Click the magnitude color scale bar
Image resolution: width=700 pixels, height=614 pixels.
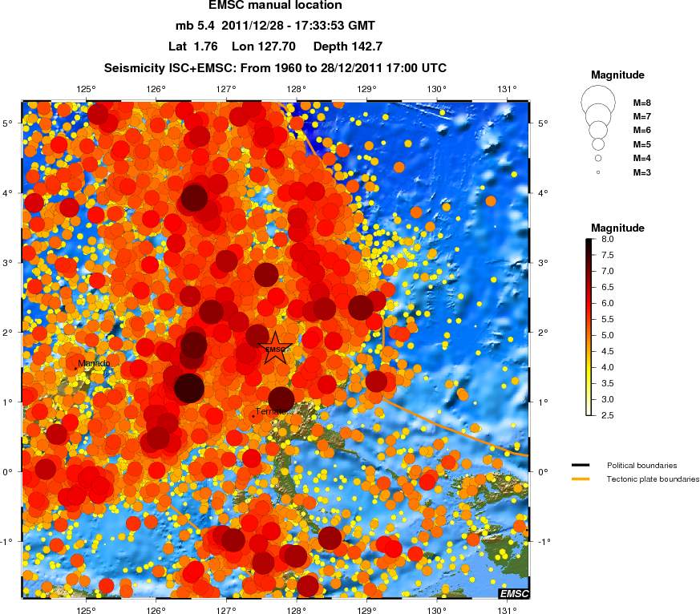(589, 327)
